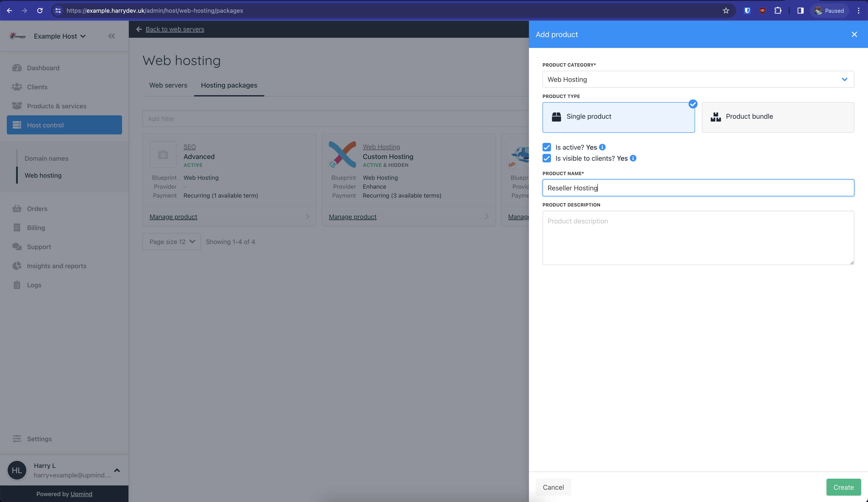Open Clients in the sidebar

pyautogui.click(x=64, y=87)
